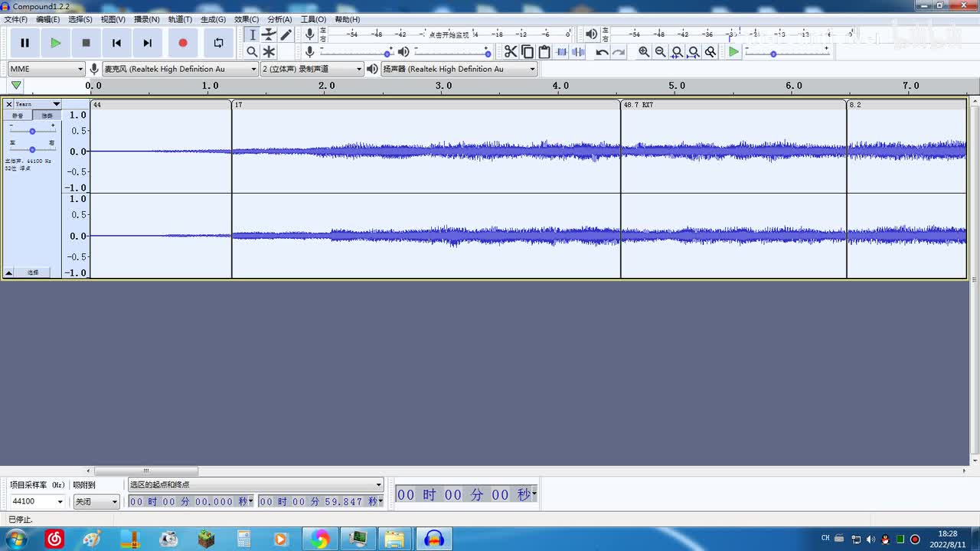
Task: Open the 麦克风 recording device dropdown
Action: click(180, 69)
